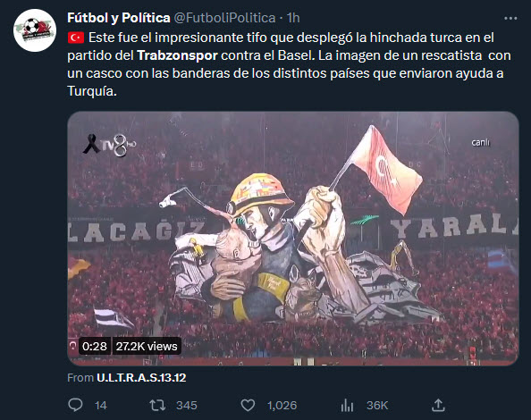Viewport: 531px width, 420px height.
Task: Click the 0:28 video duration badge
Action: click(95, 346)
